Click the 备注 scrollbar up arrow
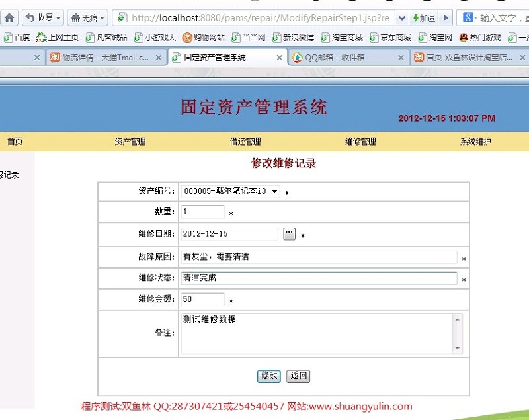 pyautogui.click(x=458, y=319)
